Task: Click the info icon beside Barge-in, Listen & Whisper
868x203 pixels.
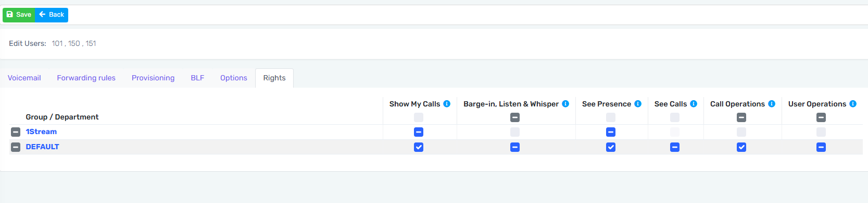Action: point(565,104)
